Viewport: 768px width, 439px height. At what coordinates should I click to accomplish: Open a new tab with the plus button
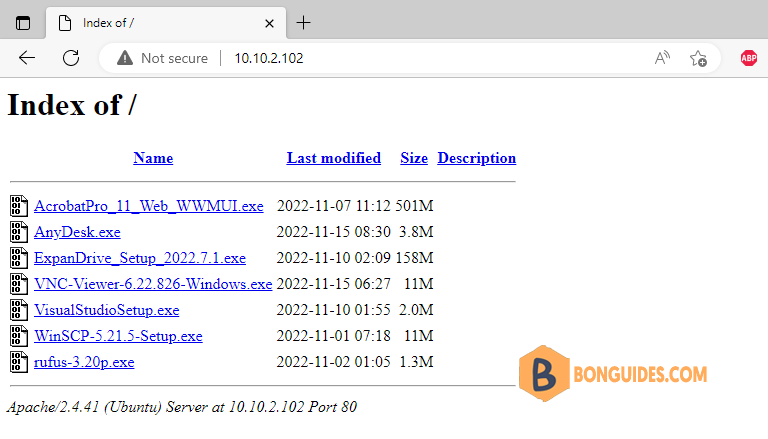pos(303,23)
